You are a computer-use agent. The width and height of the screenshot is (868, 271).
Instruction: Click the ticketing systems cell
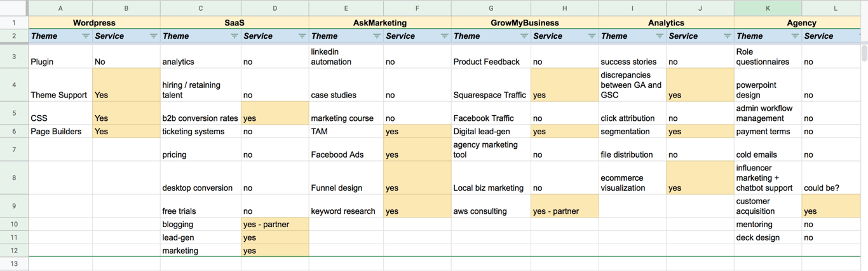[x=201, y=131]
